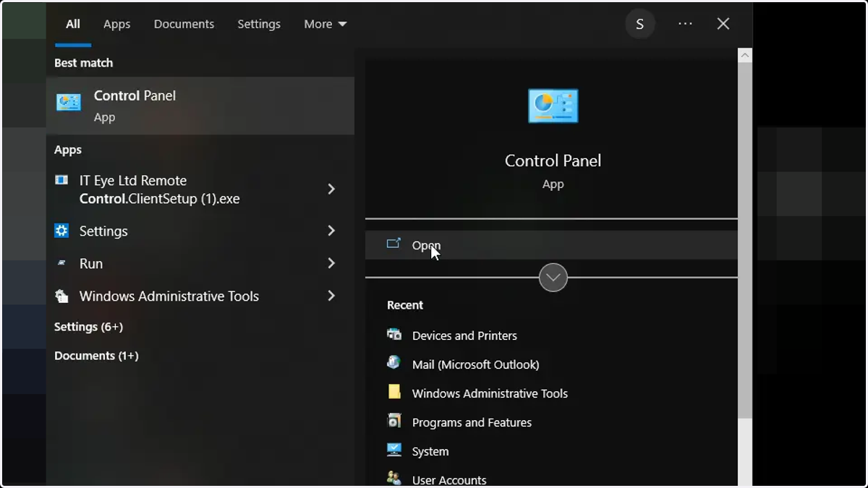
Task: Close the search panel with X
Action: [x=723, y=24]
